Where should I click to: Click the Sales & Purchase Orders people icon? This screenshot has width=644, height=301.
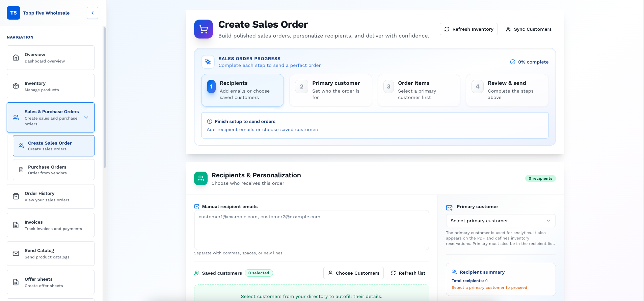16,118
